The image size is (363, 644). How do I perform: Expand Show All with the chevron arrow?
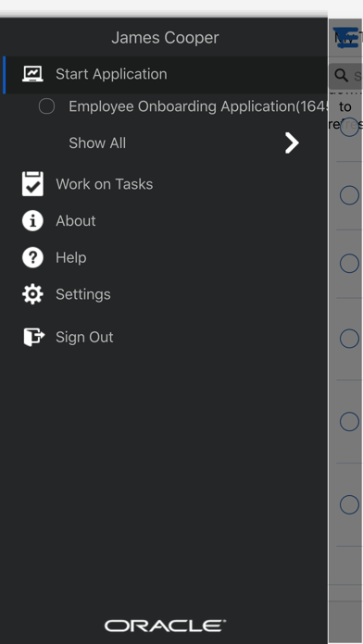[292, 142]
